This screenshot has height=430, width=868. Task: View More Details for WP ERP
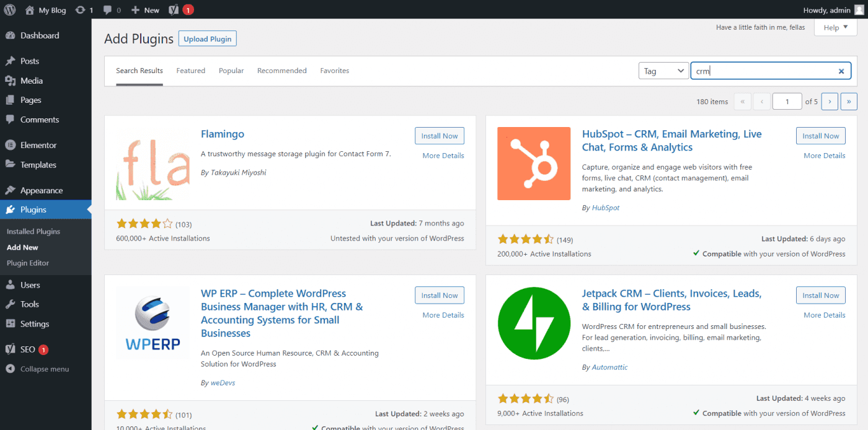tap(443, 315)
